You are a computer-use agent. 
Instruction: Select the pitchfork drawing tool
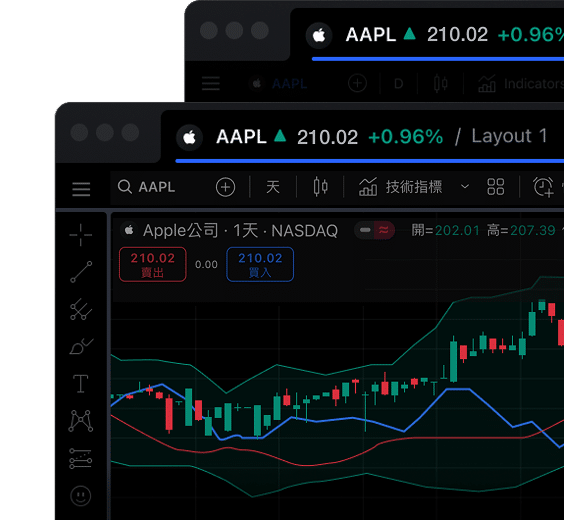pos(81,310)
